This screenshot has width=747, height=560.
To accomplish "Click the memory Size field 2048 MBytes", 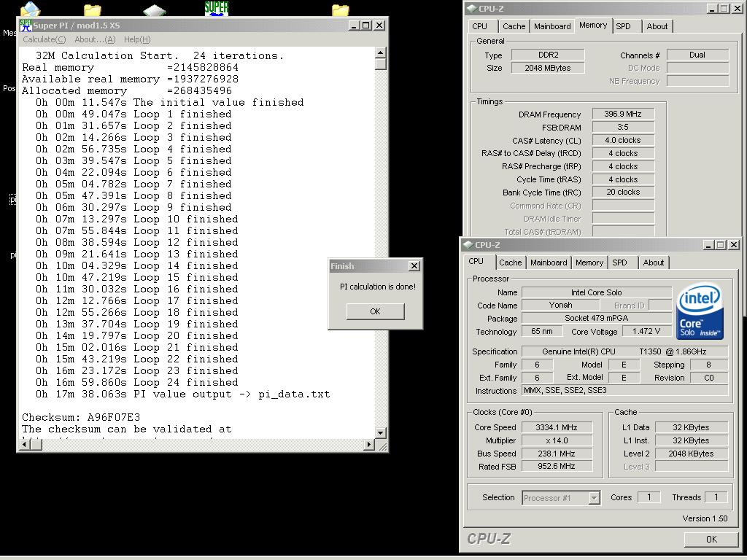I will [548, 68].
